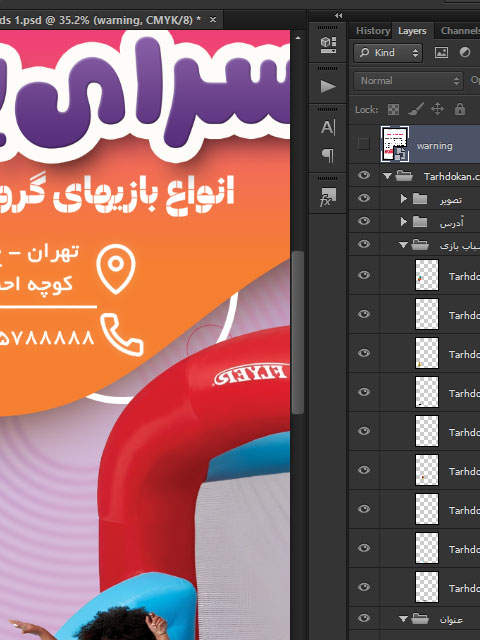Click the canvas scroll-up arrow
The height and width of the screenshot is (640, 480).
tap(298, 38)
